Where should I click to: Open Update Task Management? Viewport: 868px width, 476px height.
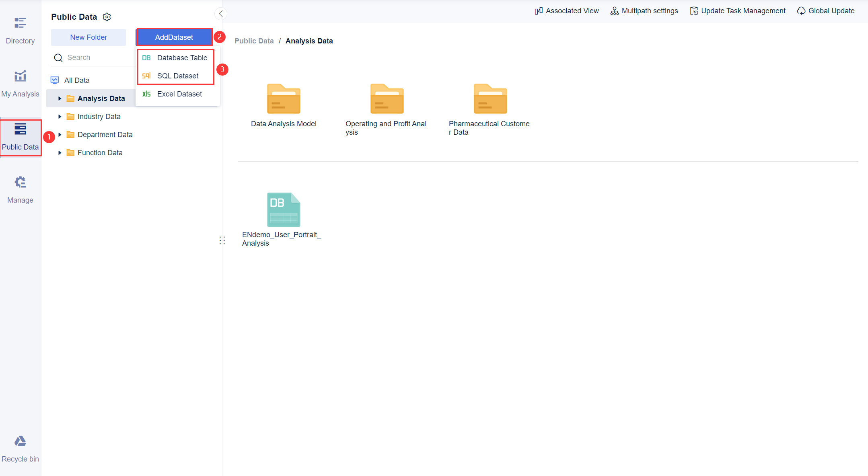[x=738, y=11]
